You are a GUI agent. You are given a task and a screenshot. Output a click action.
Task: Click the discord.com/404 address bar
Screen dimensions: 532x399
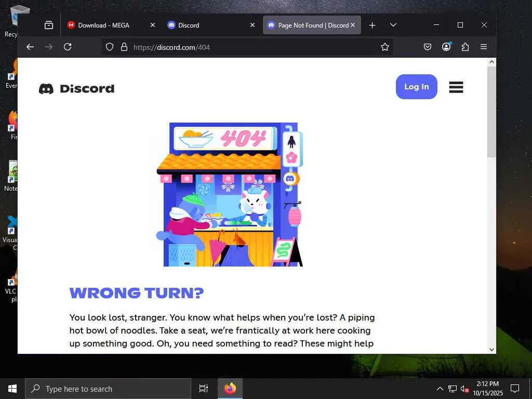248,47
